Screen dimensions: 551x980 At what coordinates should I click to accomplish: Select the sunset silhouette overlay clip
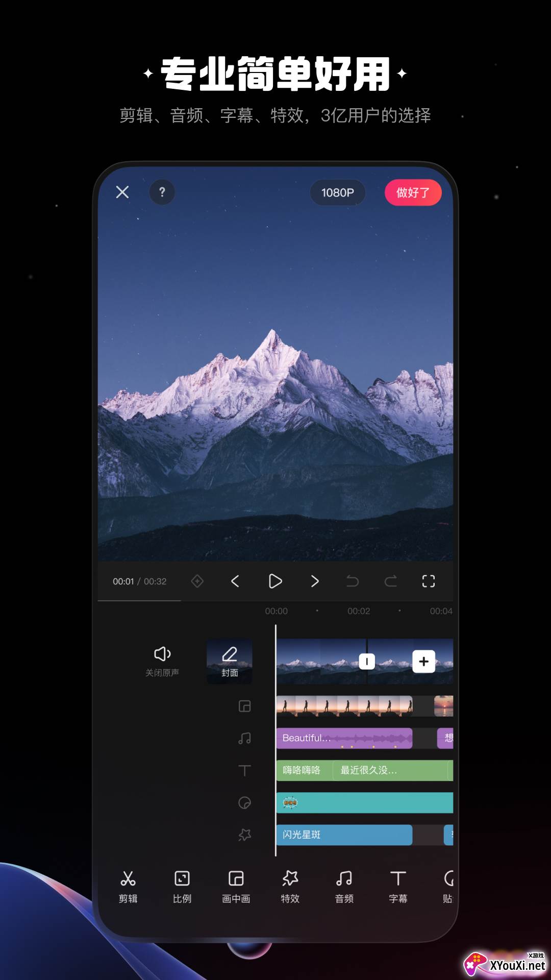pos(344,706)
